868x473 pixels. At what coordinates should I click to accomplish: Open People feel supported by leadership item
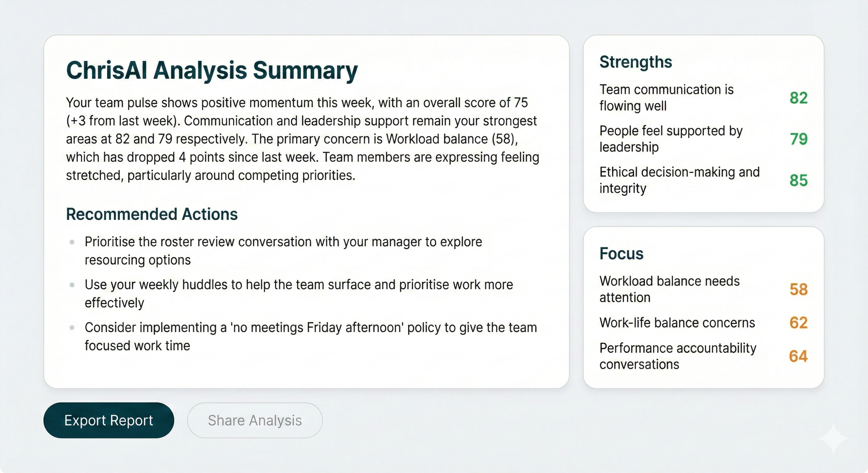tap(670, 139)
